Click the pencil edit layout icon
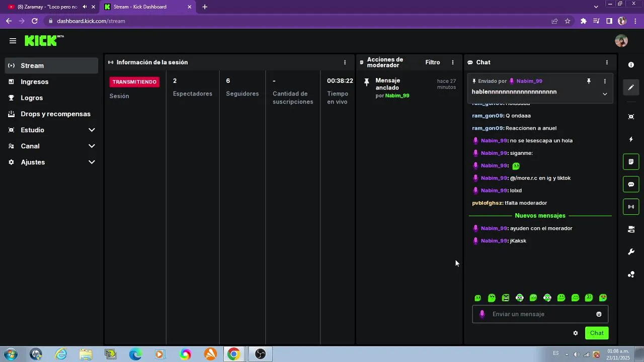 click(631, 87)
